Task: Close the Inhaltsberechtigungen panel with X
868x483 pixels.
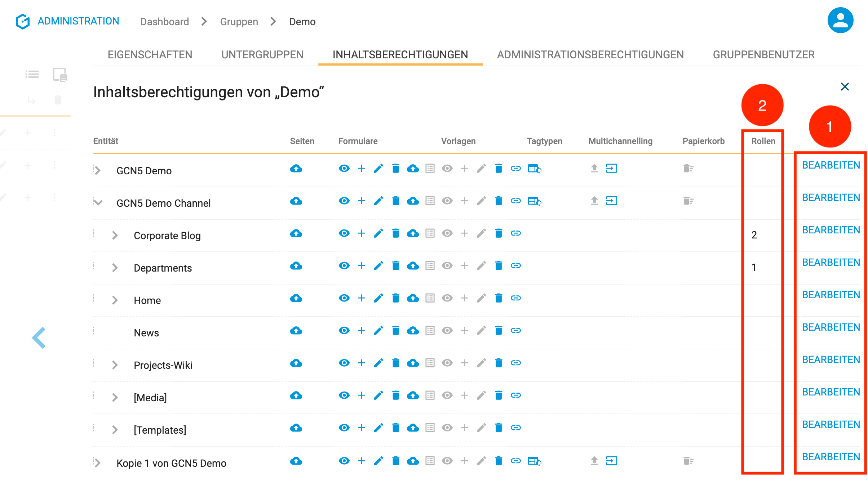Action: (x=845, y=87)
